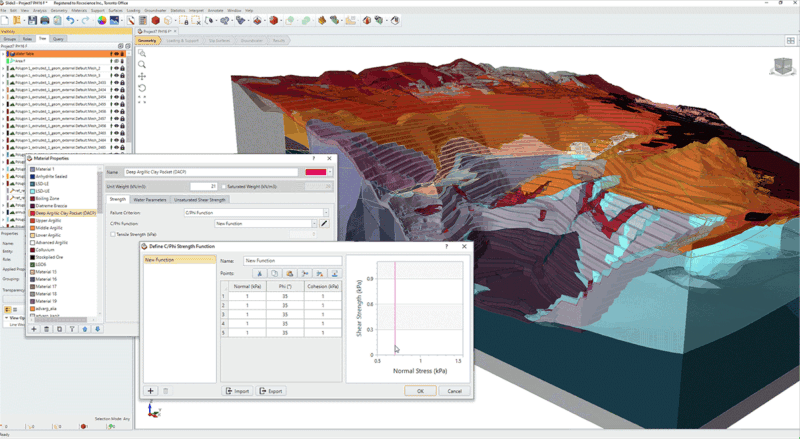Open the Failure Criterion dropdown
Image resolution: width=800 pixels, height=439 pixels.
pyautogui.click(x=326, y=213)
